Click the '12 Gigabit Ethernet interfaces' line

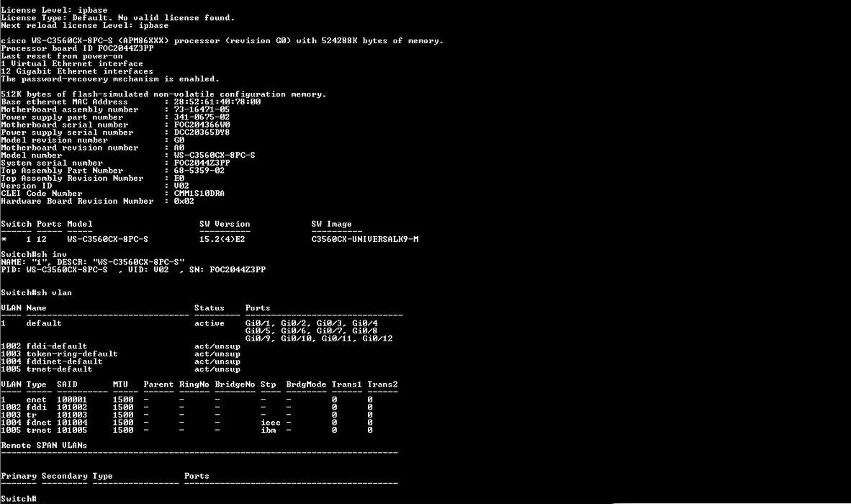77,71
